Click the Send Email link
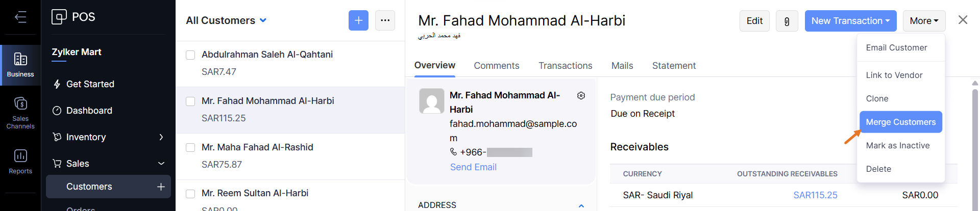 click(473, 167)
